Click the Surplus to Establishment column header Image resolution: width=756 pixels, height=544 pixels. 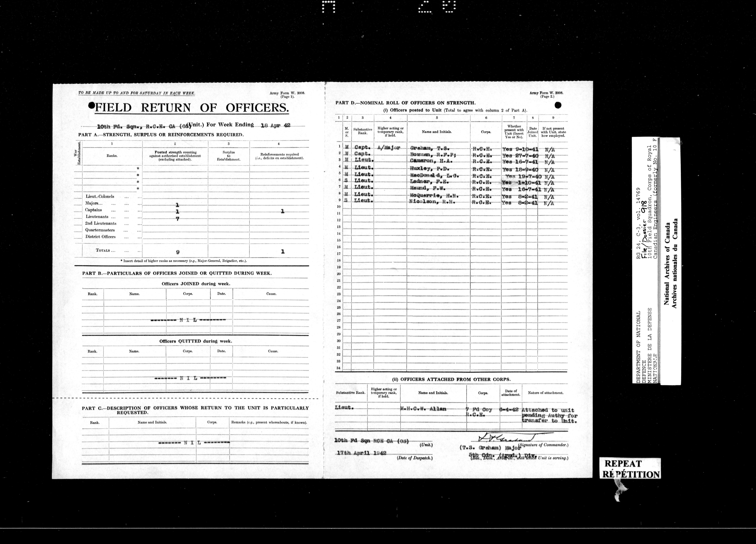pyautogui.click(x=229, y=156)
